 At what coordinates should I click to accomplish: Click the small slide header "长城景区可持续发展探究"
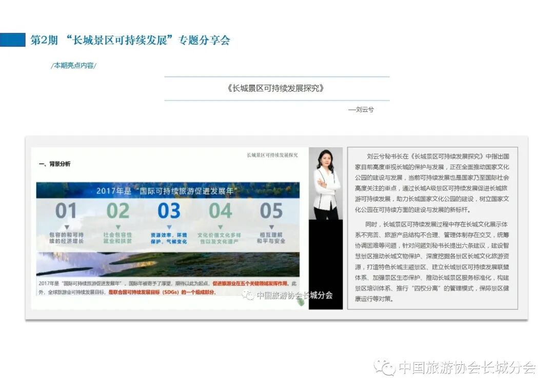272,155
